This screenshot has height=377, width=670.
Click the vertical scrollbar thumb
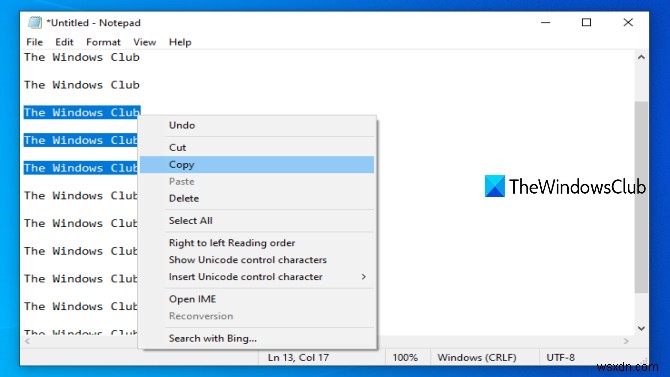click(x=641, y=197)
